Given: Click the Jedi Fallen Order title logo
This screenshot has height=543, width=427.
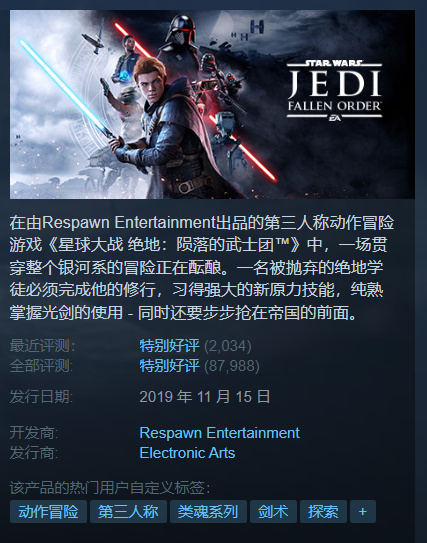Looking at the screenshot, I should (334, 90).
